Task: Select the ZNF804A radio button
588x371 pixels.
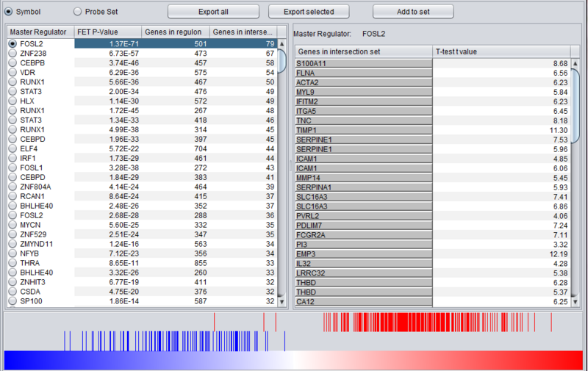Action: (x=12, y=187)
